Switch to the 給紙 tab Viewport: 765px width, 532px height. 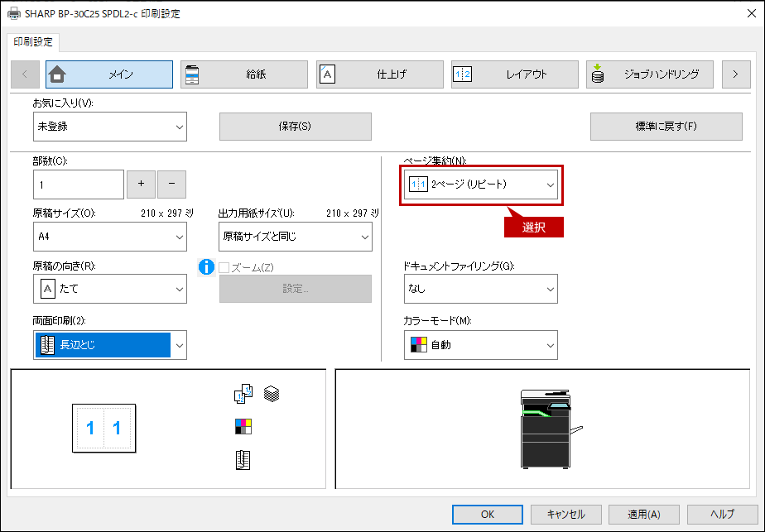(x=244, y=74)
